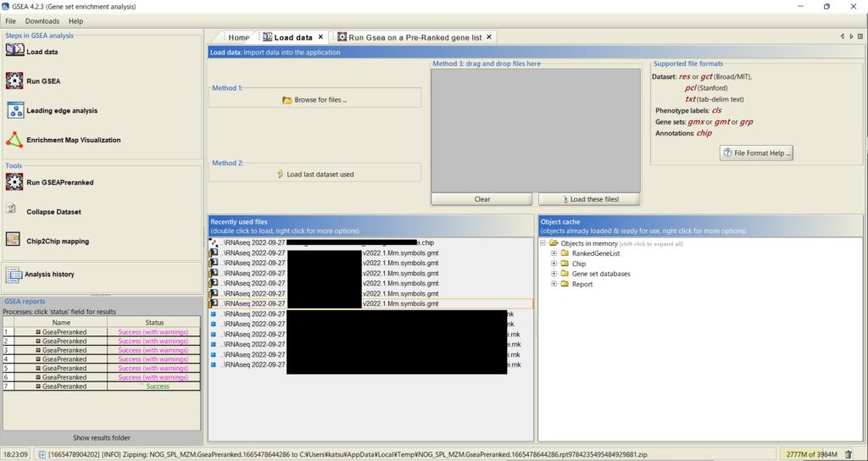
Task: Click status Success for process 7
Action: coord(154,386)
